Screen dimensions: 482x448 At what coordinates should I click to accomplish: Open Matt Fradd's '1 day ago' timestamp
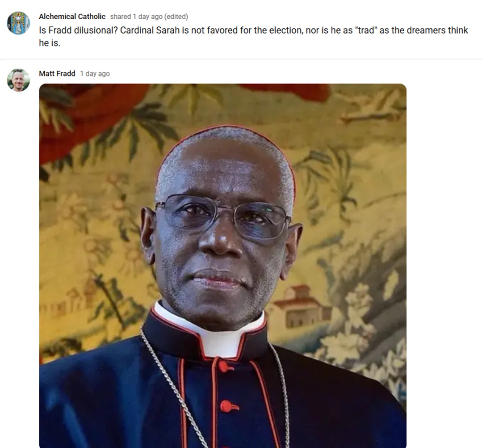95,74
